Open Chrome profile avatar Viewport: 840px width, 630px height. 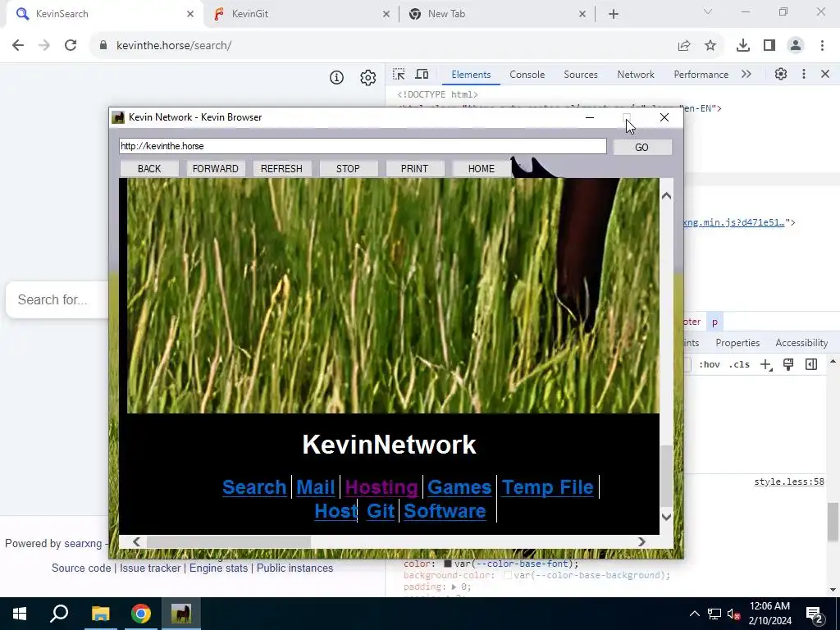pos(796,46)
